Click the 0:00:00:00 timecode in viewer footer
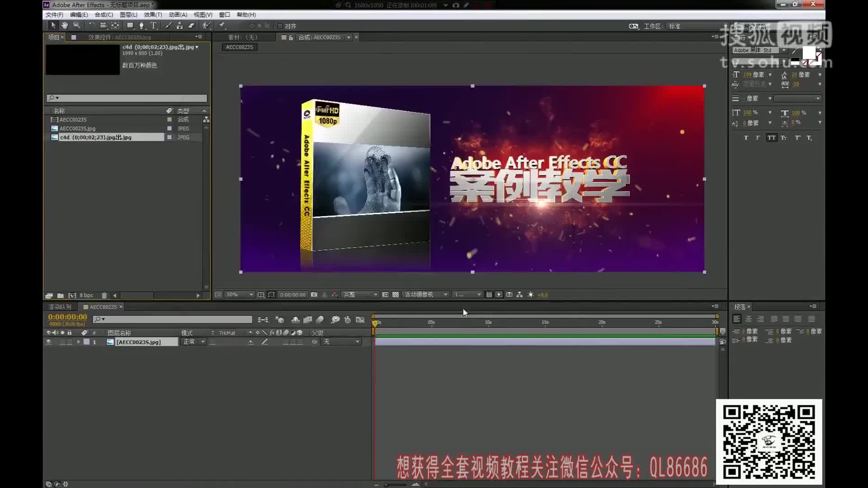 point(292,295)
